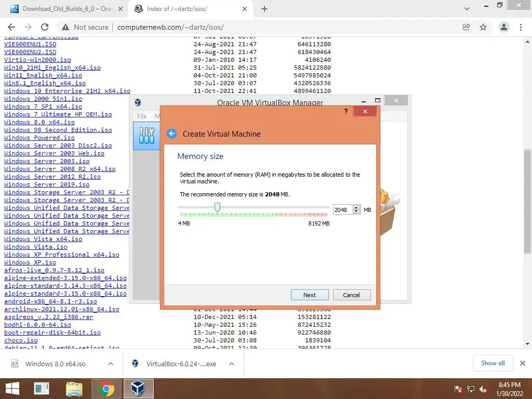Viewport: 532px width, 399px height.
Task: Select the VirtualBox Tools icon
Action: tap(147, 136)
